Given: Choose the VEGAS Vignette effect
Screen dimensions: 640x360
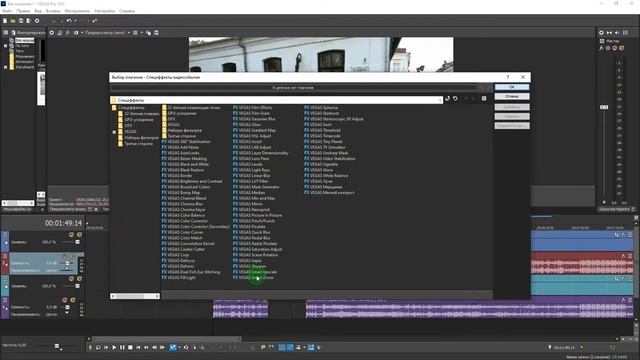Looking at the screenshot, I should click(x=321, y=164).
